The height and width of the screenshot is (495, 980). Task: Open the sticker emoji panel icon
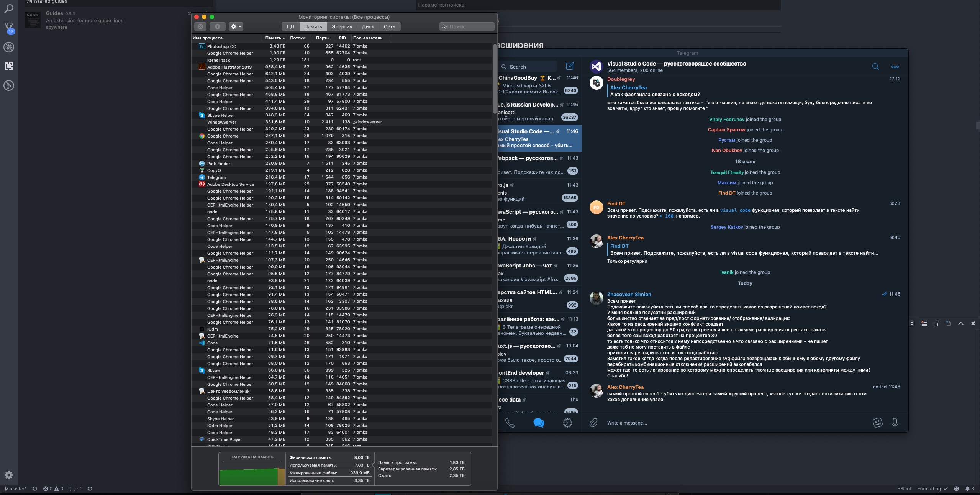click(x=877, y=422)
